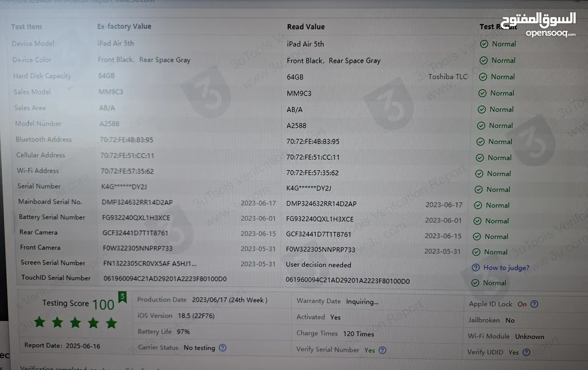The image size is (588, 370).
Task: Click read battery serial FG932240QXL1H3XCE
Action: point(320,219)
